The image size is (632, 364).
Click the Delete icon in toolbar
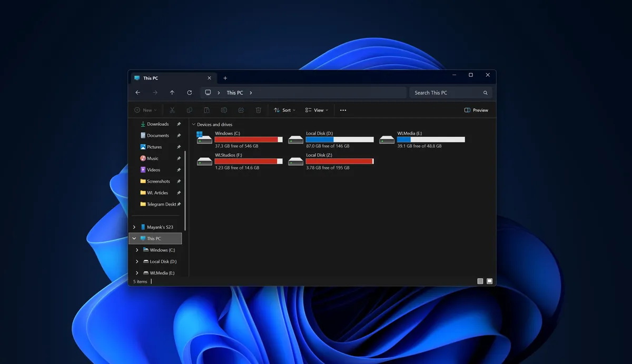[258, 110]
